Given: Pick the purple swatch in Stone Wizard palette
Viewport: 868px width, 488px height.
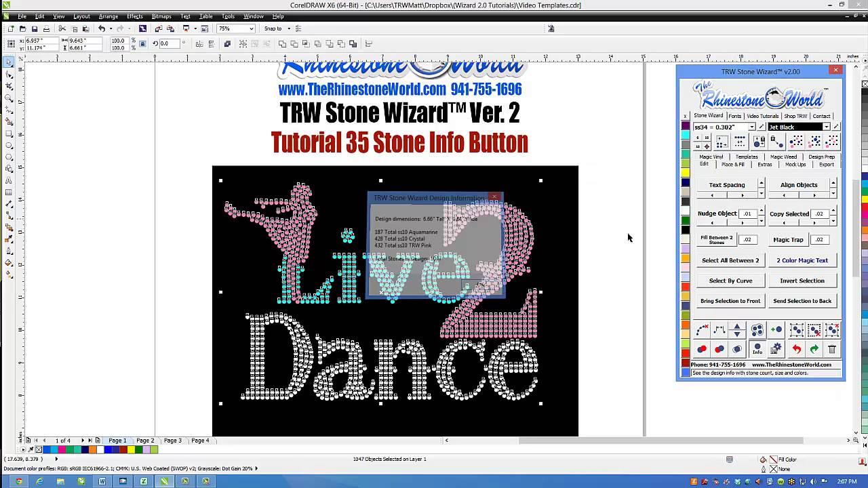Looking at the screenshot, I should tap(686, 126).
